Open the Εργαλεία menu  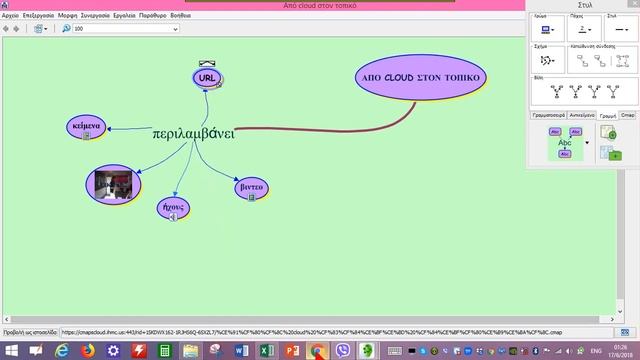tap(124, 15)
